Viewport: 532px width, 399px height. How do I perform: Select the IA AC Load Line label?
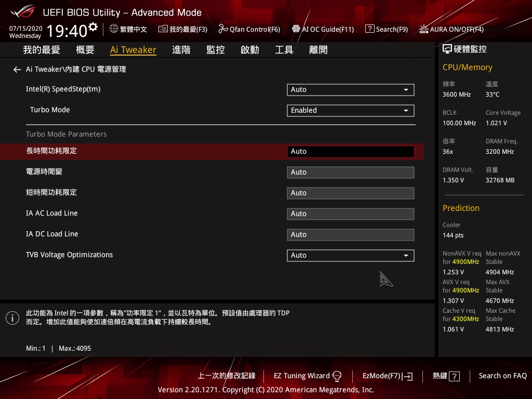(x=52, y=213)
